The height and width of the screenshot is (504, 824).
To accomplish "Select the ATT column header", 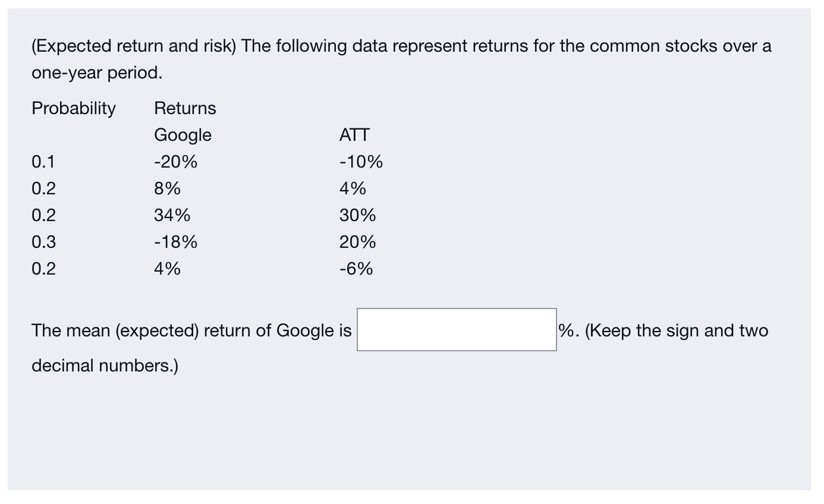I will [x=356, y=135].
